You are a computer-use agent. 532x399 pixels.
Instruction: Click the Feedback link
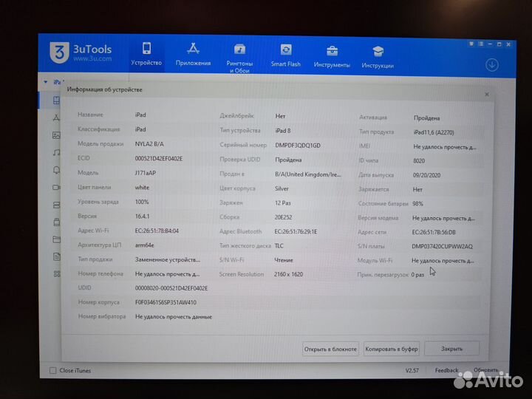446,370
